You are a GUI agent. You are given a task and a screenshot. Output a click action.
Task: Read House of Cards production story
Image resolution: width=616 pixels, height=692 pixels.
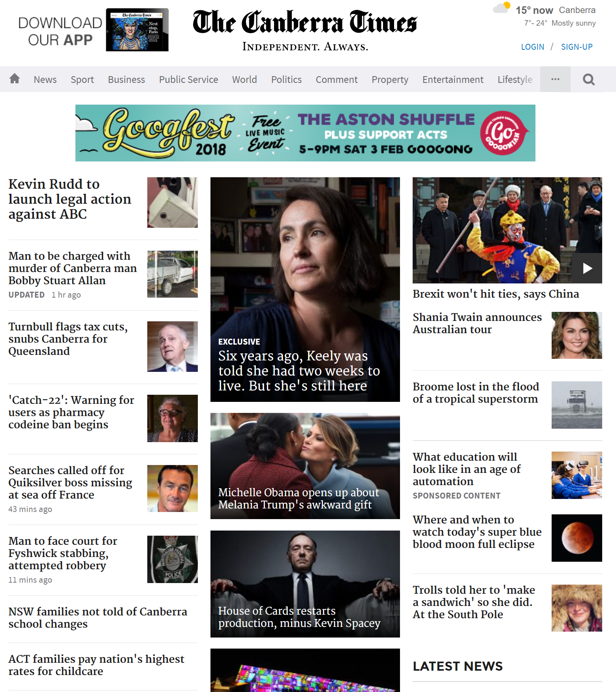pyautogui.click(x=305, y=584)
